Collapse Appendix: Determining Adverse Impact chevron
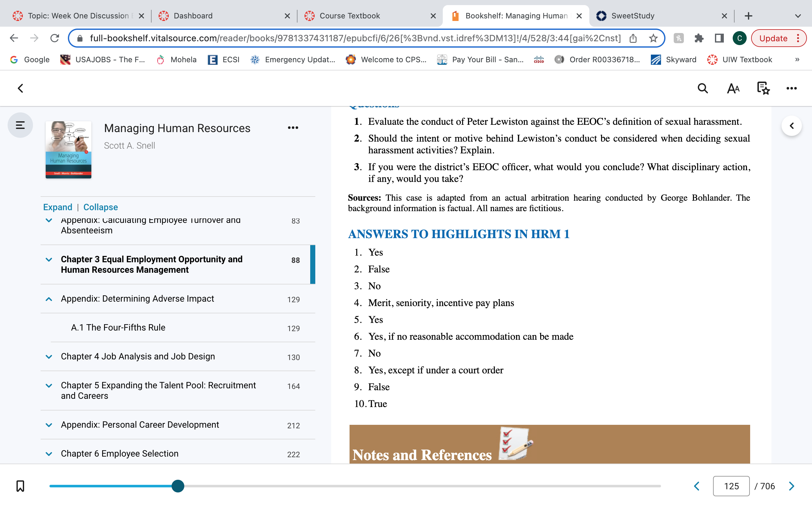Screen dimensions: 812x508 [x=49, y=299]
